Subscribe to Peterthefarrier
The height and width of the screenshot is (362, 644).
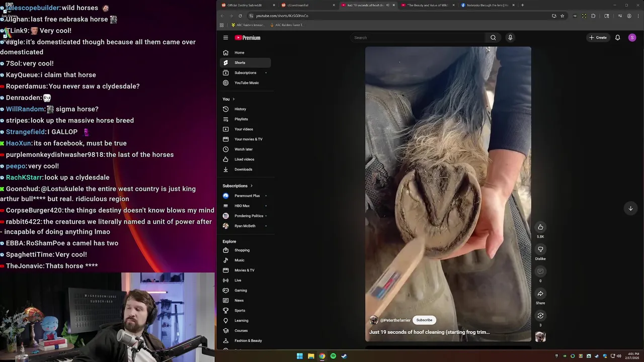pyautogui.click(x=424, y=320)
